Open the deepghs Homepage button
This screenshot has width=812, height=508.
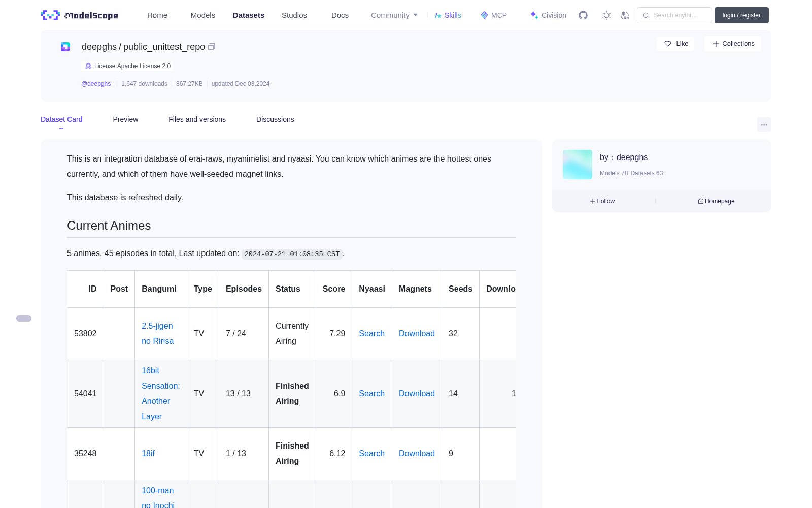pyautogui.click(x=716, y=201)
